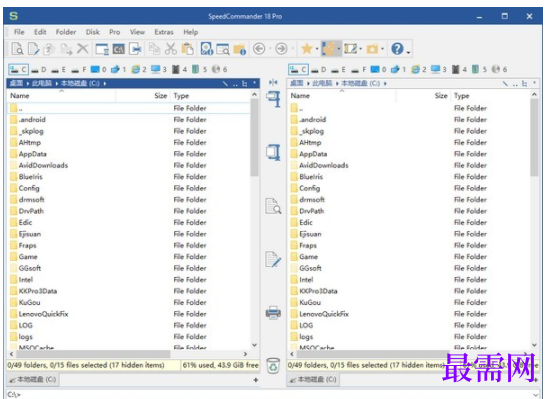Open the Help icon dropdown arrow
This screenshot has height=399, width=554.
408,52
